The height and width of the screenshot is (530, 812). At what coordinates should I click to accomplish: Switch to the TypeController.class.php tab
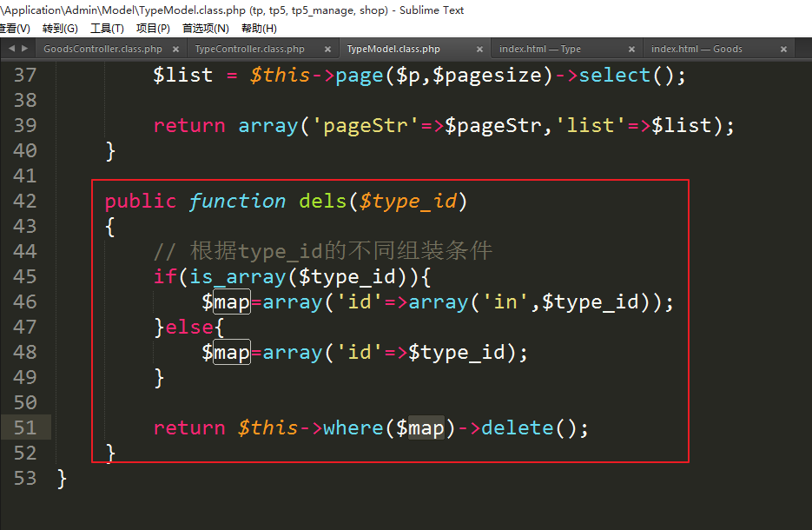pyautogui.click(x=250, y=50)
